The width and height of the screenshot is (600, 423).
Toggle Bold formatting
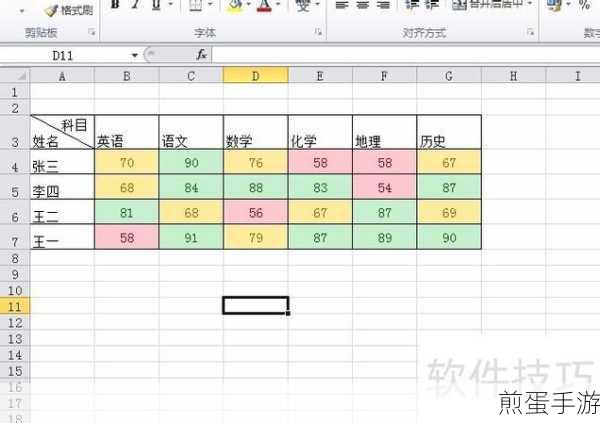[115, 5]
